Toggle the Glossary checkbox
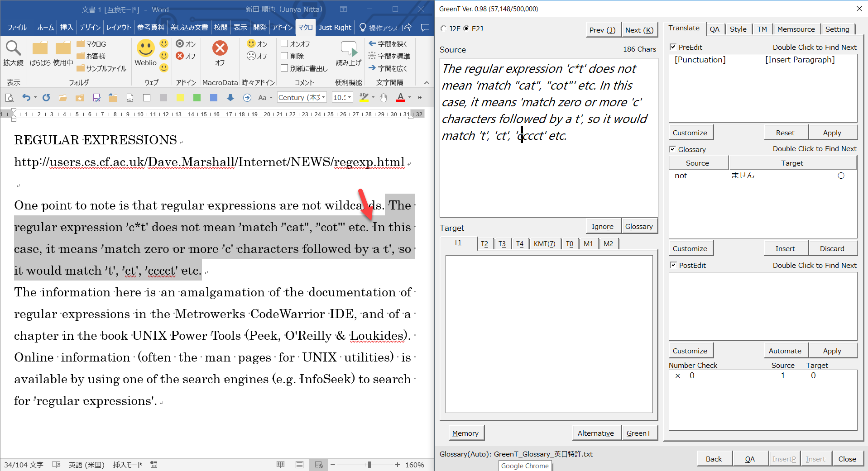Viewport: 868px width, 471px height. (x=673, y=149)
